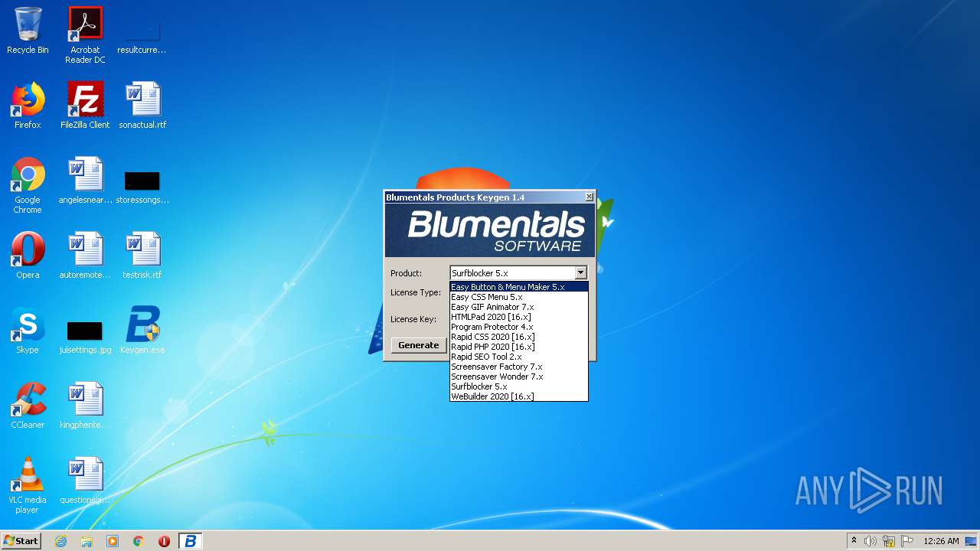
Task: Choose Easy CSS Menu 5.x
Action: [519, 297]
